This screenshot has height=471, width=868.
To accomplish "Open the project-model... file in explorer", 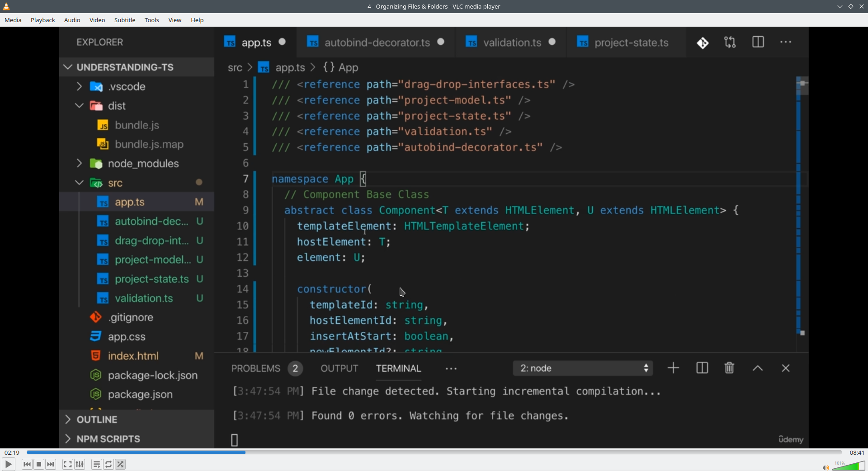I will pyautogui.click(x=137, y=260).
